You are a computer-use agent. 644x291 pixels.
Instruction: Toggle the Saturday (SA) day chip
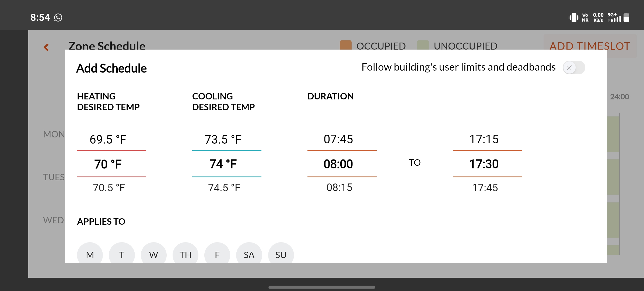pos(249,255)
